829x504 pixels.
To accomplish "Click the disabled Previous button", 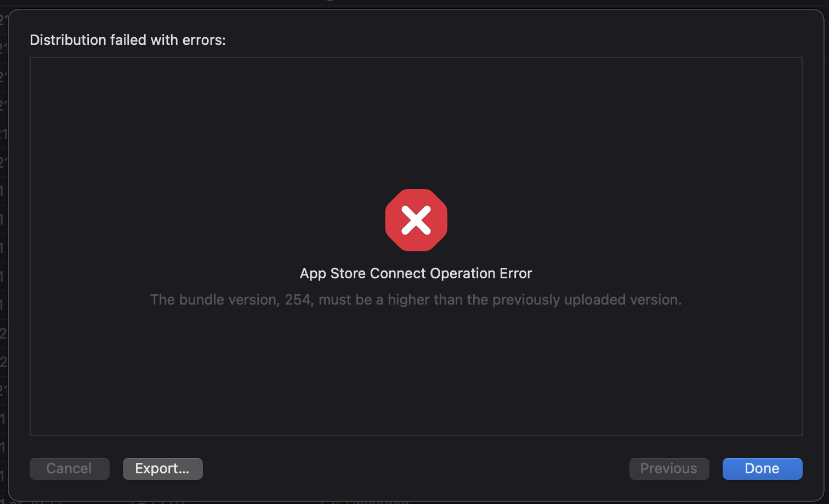I will (669, 469).
